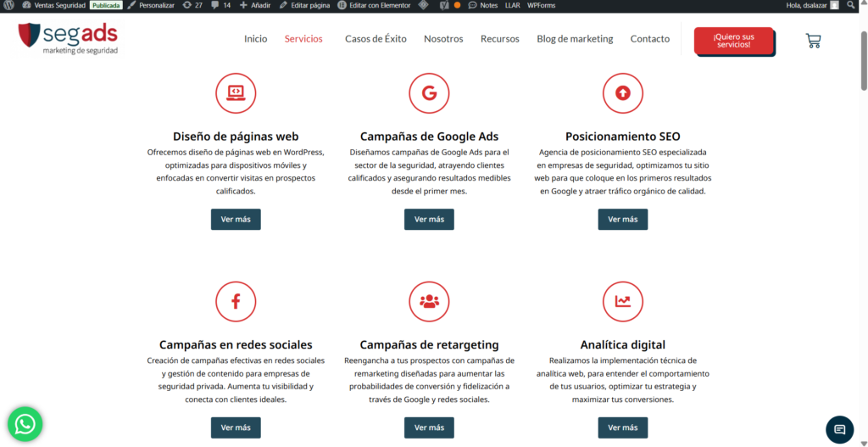
Task: Click Ver más under Posicionamiento SEO
Action: tap(622, 220)
